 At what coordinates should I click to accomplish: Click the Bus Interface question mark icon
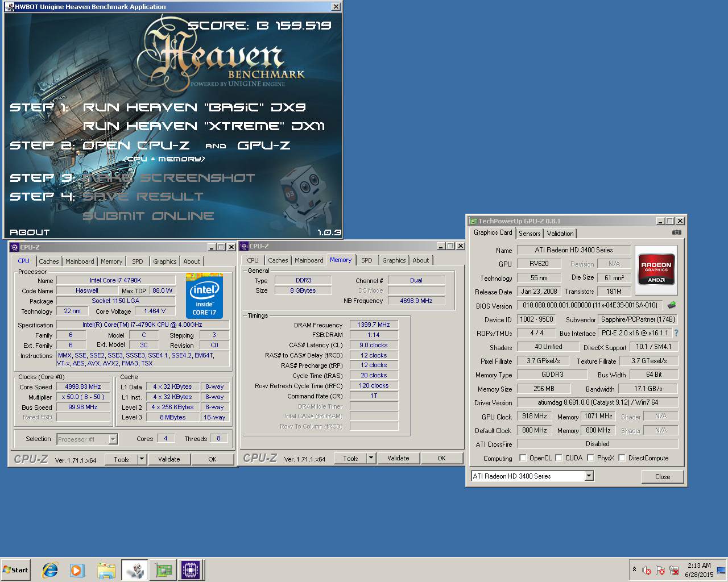pyautogui.click(x=676, y=333)
